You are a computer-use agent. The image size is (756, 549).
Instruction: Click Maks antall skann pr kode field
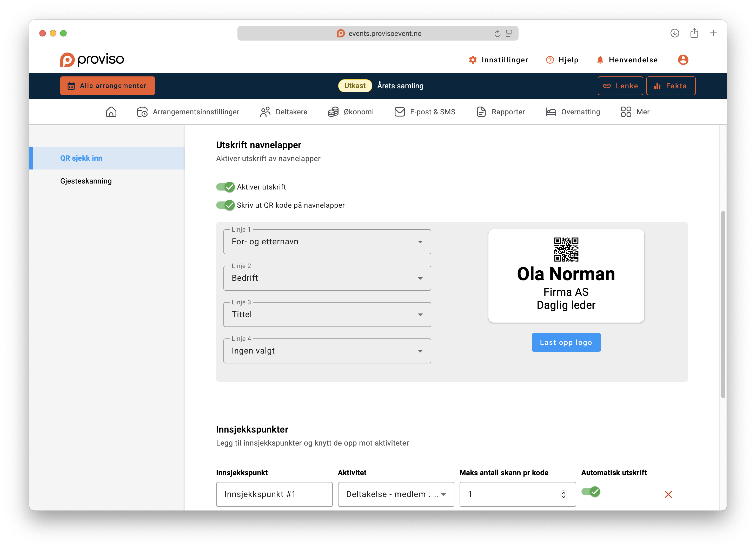517,494
